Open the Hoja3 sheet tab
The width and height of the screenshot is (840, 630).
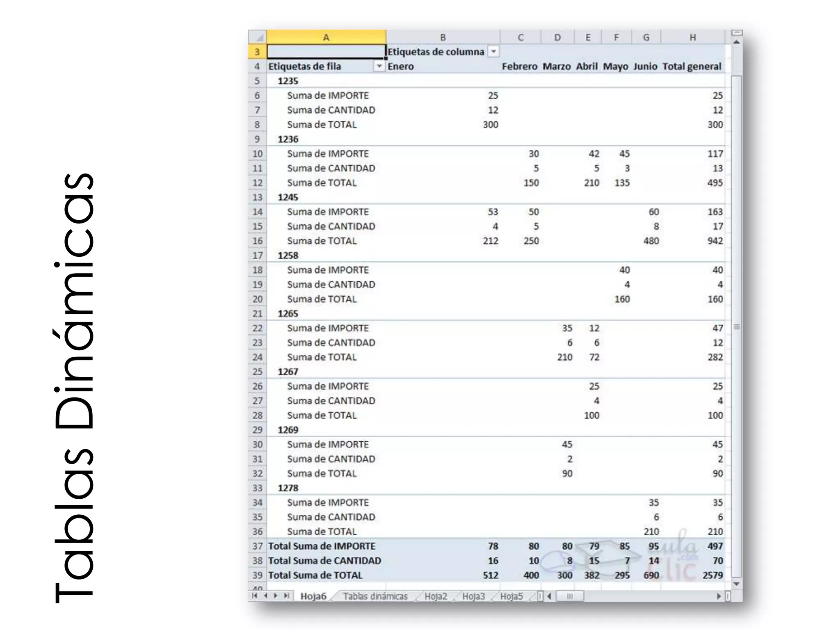pos(473,596)
